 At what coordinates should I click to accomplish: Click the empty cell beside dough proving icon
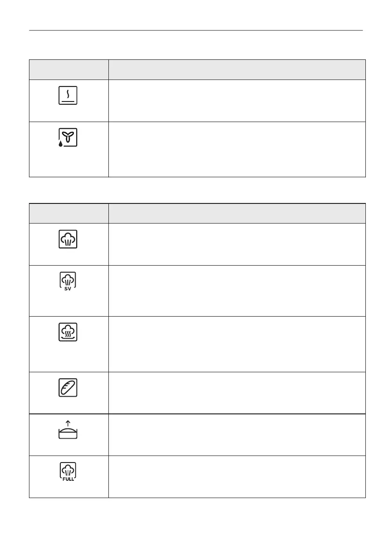[237, 435]
